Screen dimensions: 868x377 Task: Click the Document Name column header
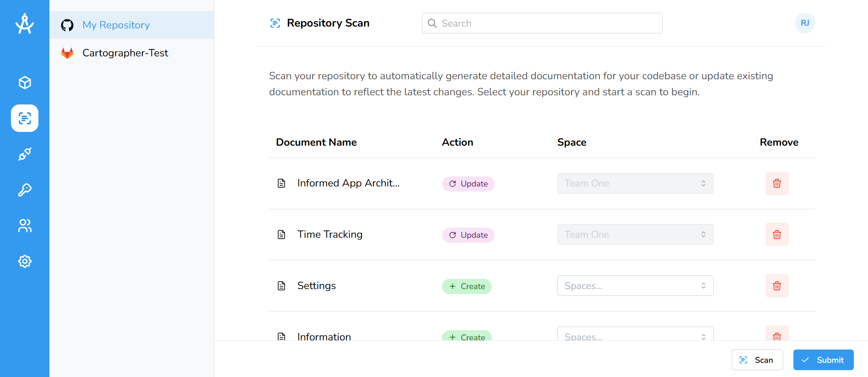click(316, 142)
